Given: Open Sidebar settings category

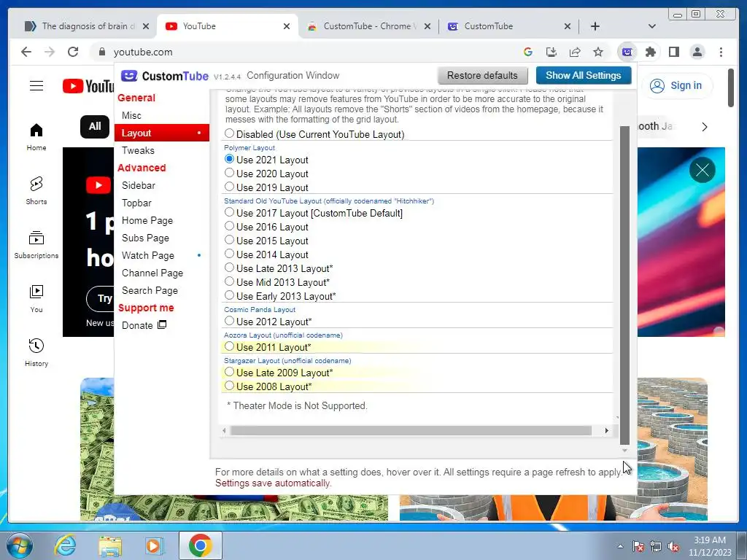Looking at the screenshot, I should (x=139, y=185).
